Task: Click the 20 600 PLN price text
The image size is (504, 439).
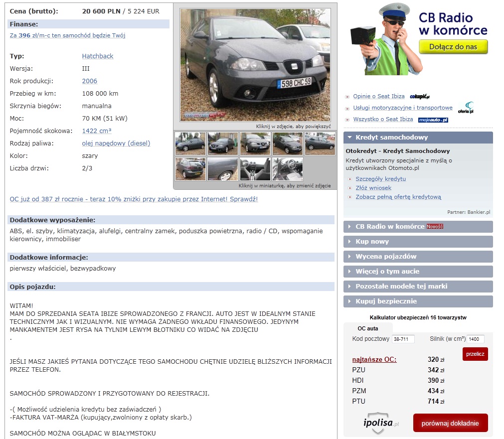Action: coord(101,11)
